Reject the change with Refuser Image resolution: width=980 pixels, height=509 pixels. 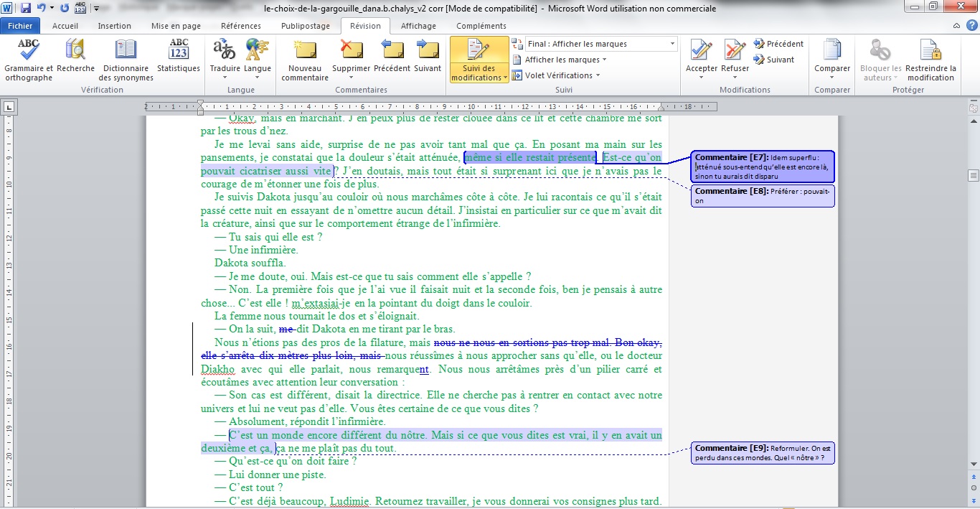(x=735, y=52)
